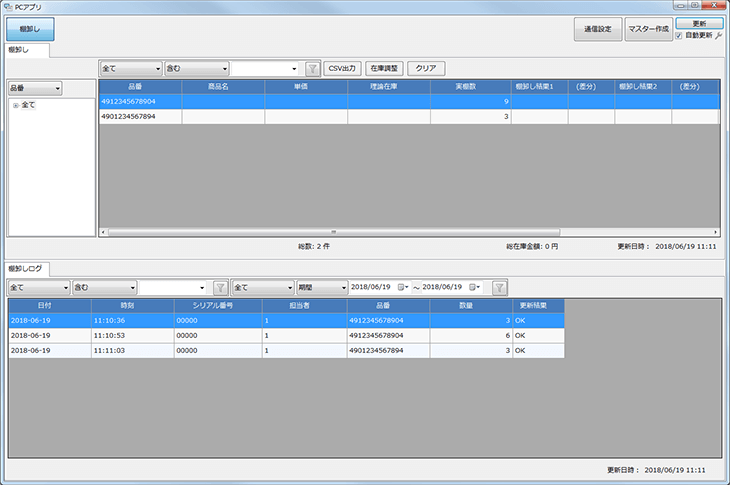Image resolution: width=730 pixels, height=485 pixels.
Task: Open the 含む dropdown in top filter bar
Action: click(196, 69)
